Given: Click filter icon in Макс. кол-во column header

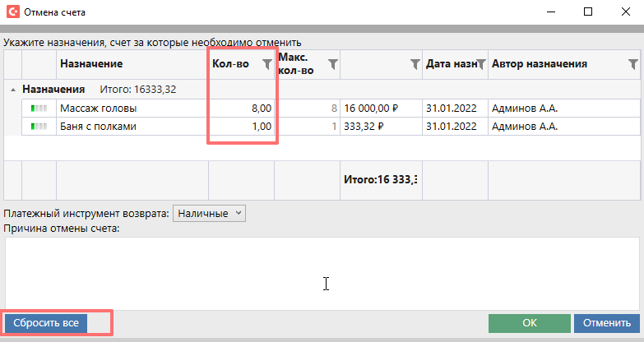Looking at the screenshot, I should coord(332,64).
